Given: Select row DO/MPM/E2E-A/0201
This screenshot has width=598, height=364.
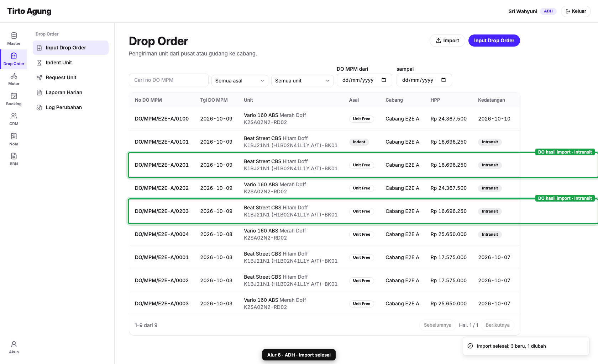Looking at the screenshot, I should tap(325, 165).
